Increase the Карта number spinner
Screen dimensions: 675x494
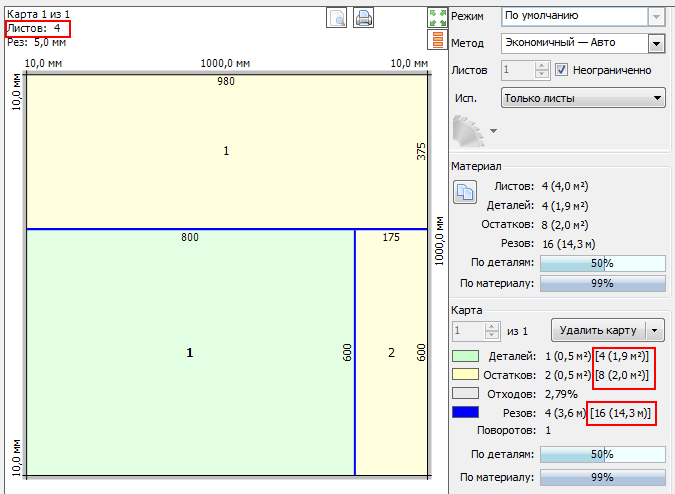pyautogui.click(x=492, y=327)
